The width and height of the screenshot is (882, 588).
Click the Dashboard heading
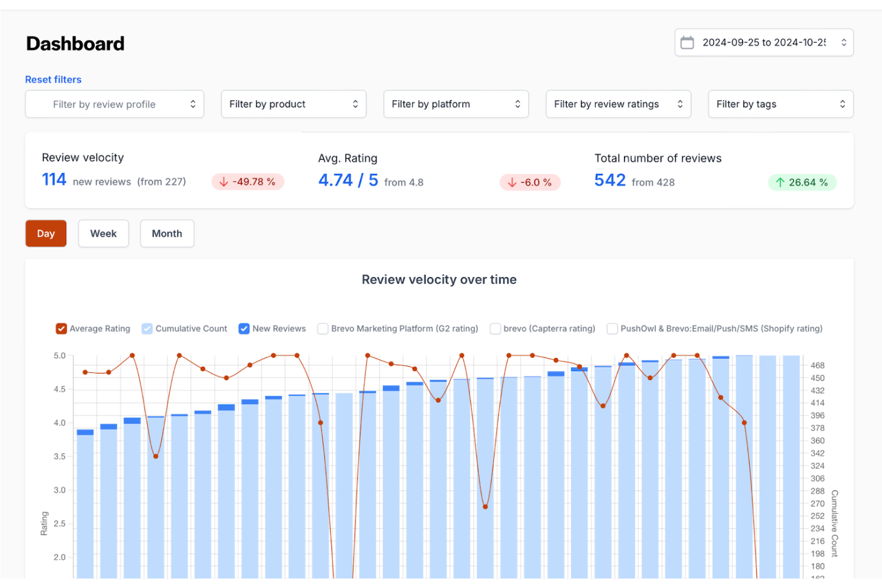[76, 43]
